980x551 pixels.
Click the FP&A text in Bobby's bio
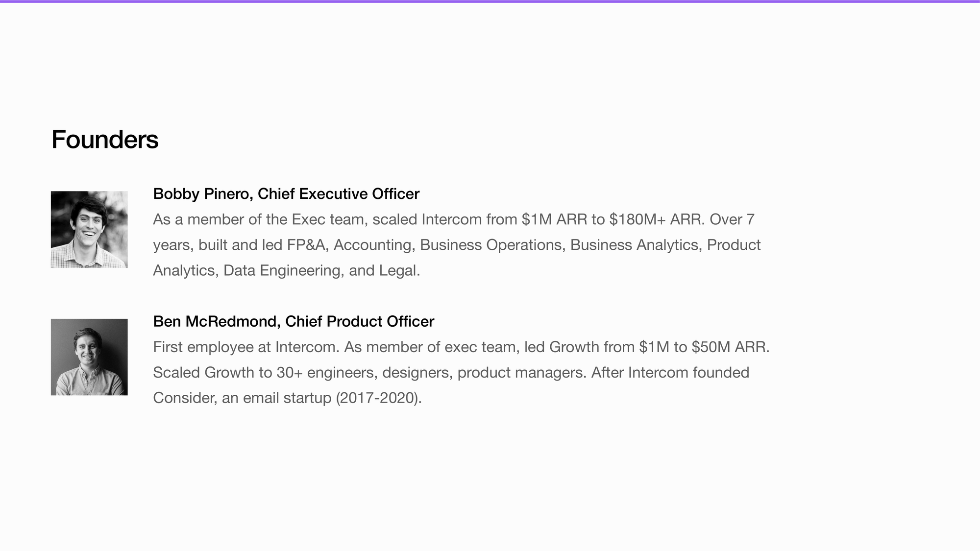click(306, 245)
